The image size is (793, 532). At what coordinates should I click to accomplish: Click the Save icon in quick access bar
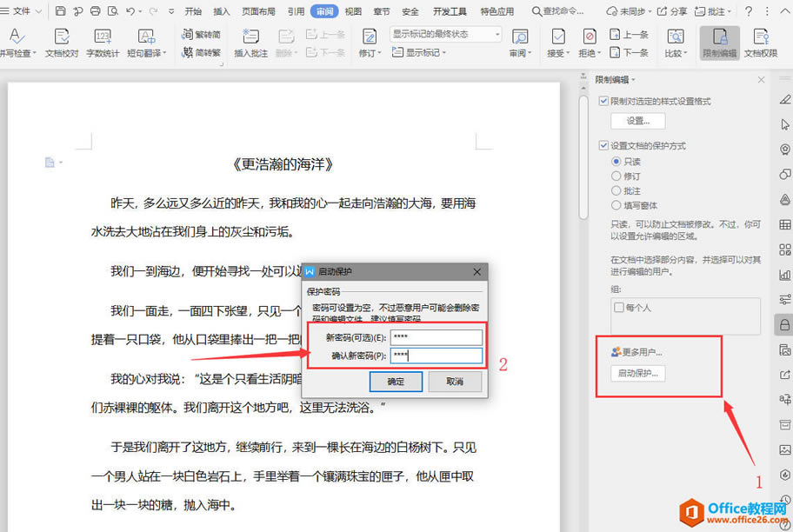(60, 10)
